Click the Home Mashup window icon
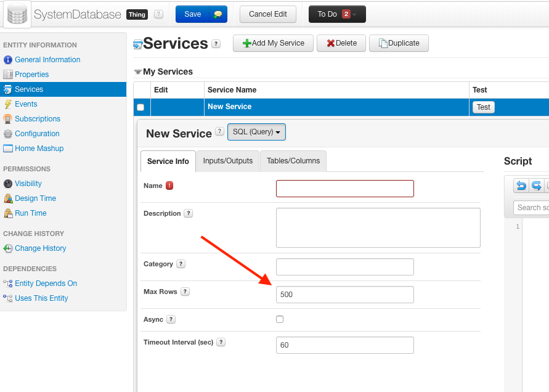 (8, 149)
